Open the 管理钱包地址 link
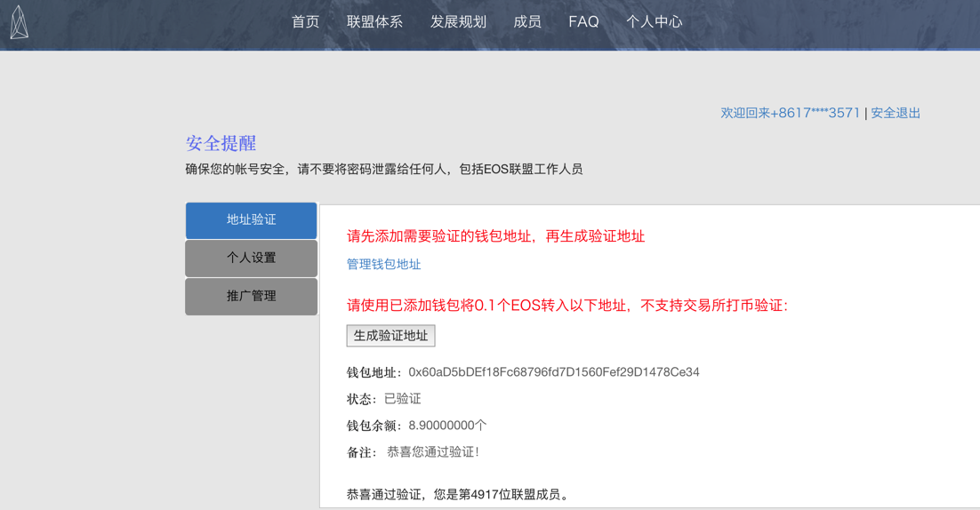980x510 pixels. pyautogui.click(x=384, y=264)
